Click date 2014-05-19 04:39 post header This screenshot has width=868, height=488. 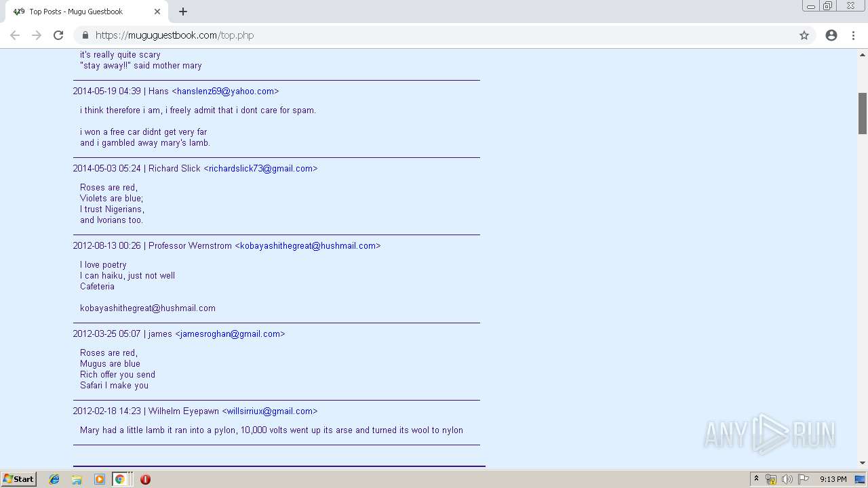[107, 91]
